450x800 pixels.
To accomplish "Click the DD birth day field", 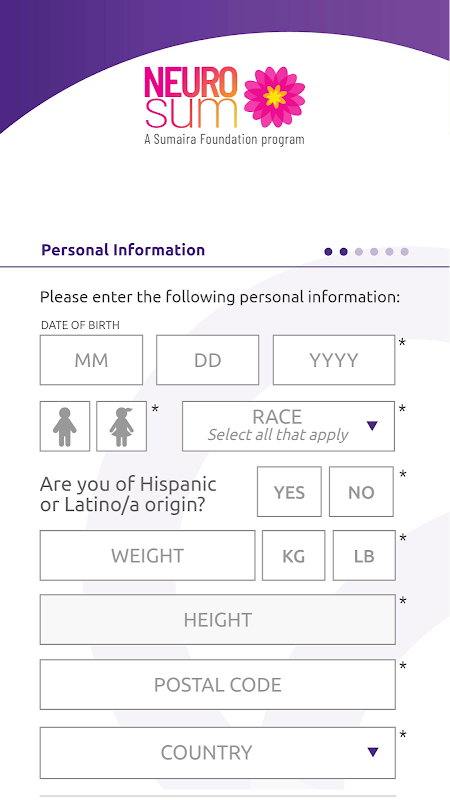I will coord(208,360).
